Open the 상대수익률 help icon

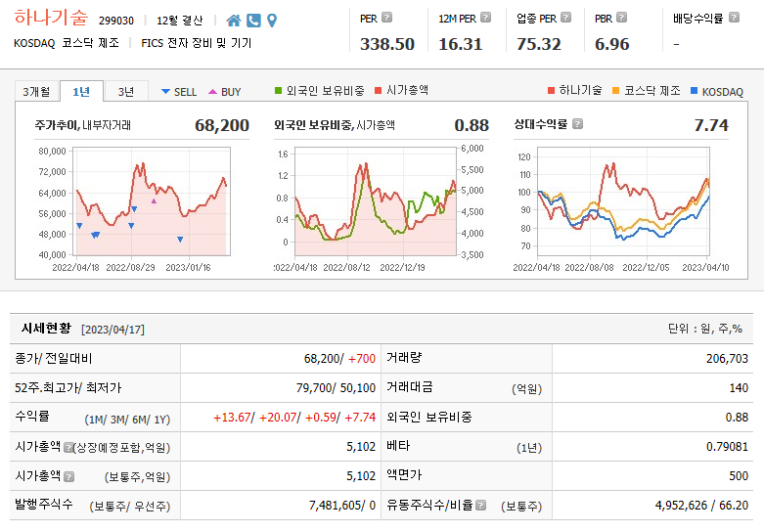coord(577,124)
